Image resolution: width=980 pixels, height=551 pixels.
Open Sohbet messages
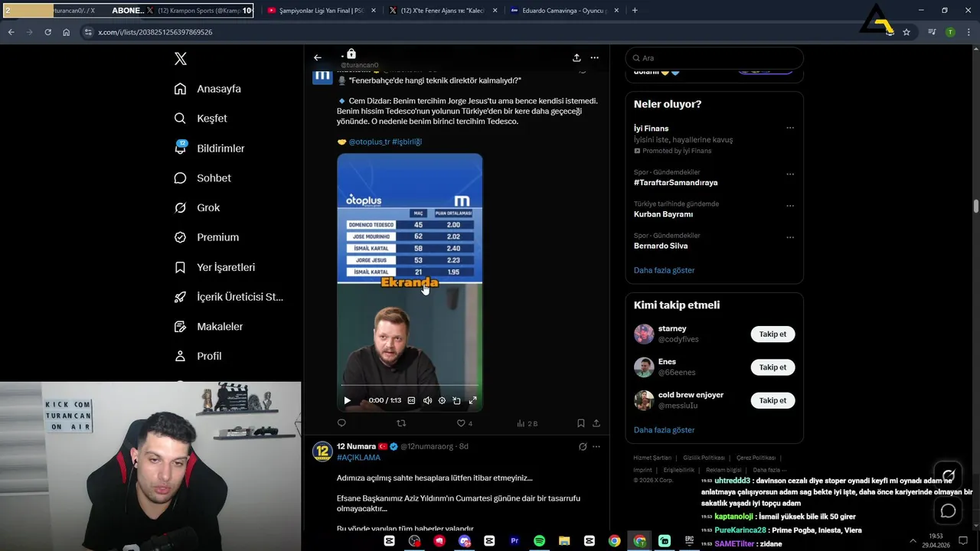tap(202, 178)
